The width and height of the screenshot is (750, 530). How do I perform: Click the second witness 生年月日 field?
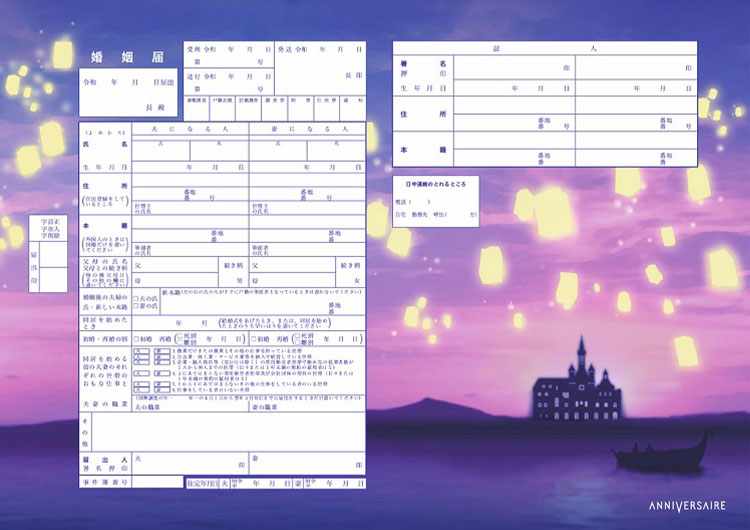coord(636,88)
